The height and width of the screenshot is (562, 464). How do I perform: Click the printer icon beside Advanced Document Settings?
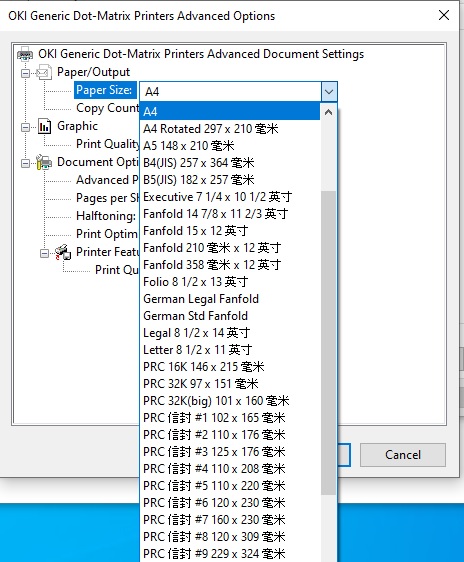pos(25,54)
